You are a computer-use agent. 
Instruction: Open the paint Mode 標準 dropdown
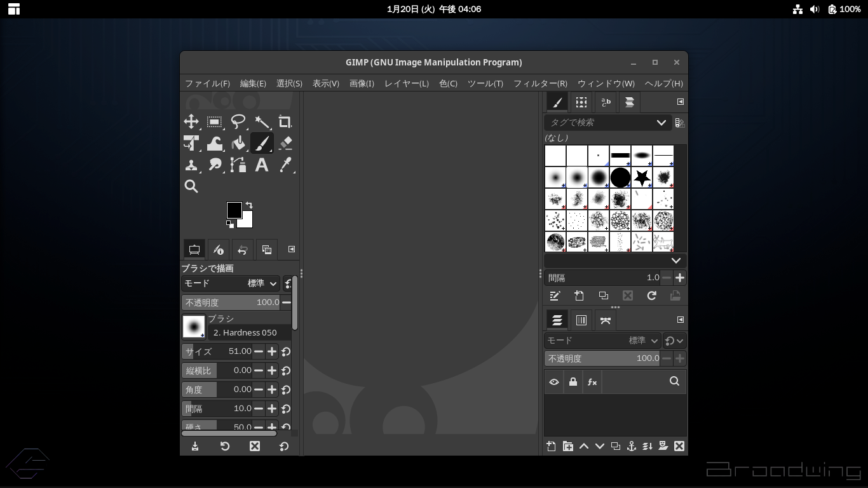click(x=262, y=283)
